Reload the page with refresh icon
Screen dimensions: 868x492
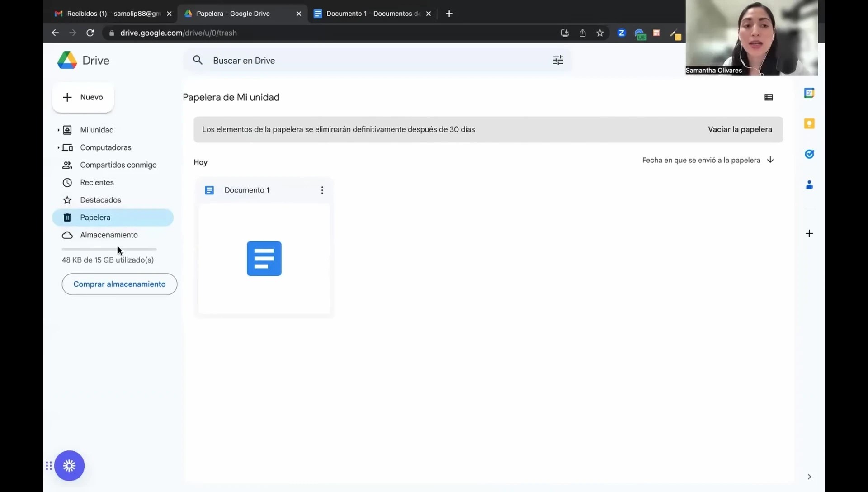pyautogui.click(x=90, y=33)
